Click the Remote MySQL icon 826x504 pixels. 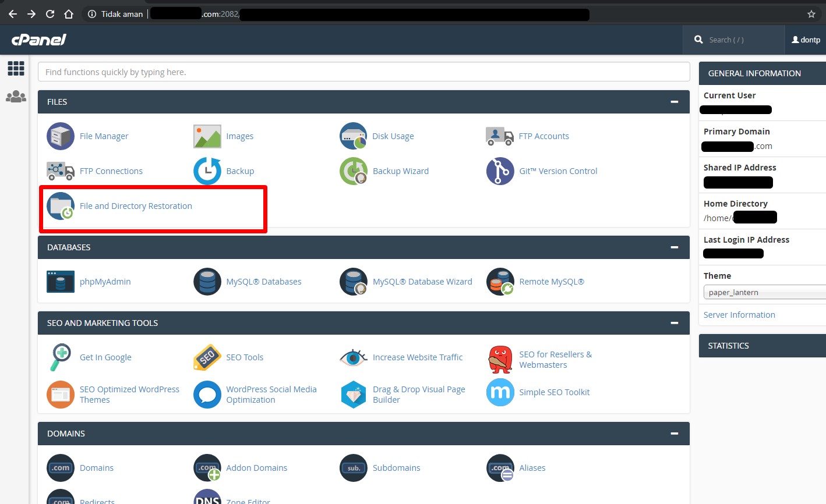[x=500, y=282]
